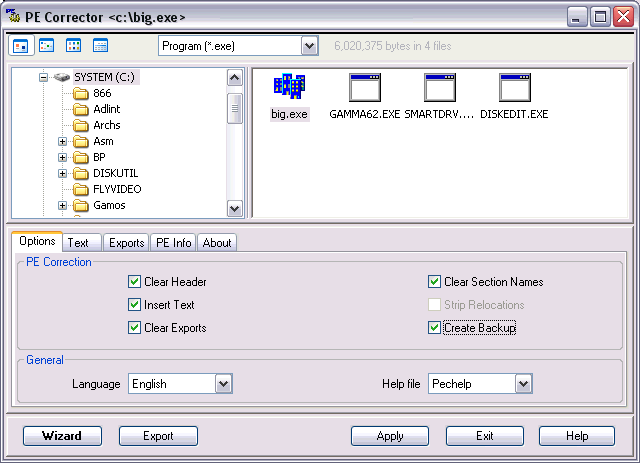Expand the BP folder node
This screenshot has height=463, width=640.
tap(62, 158)
